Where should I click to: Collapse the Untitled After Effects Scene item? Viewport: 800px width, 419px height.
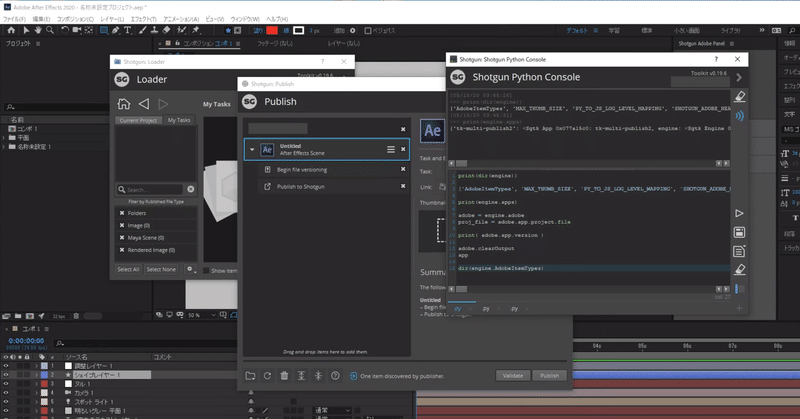(x=251, y=149)
